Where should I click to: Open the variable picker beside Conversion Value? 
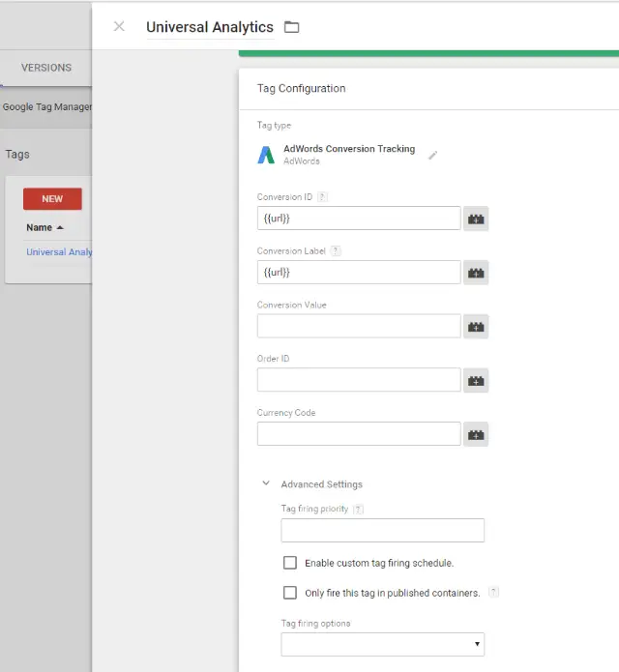point(475,328)
